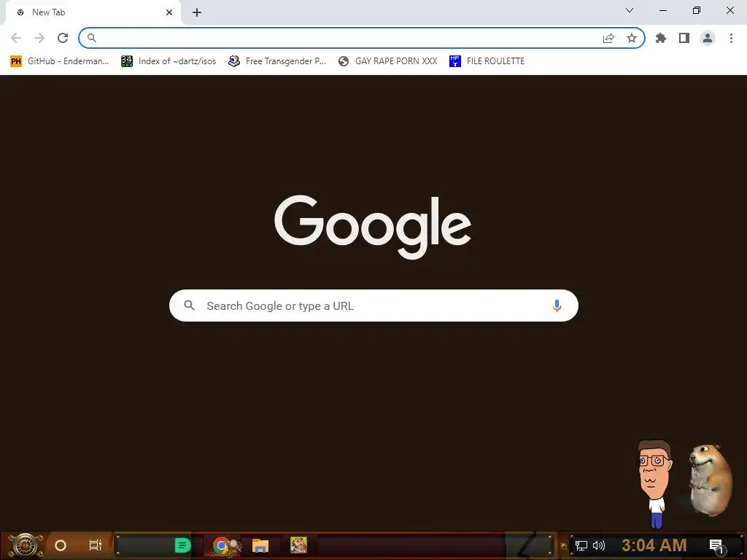The image size is (747, 560).
Task: Open the Extensions puzzle-piece menu
Action: 661,38
